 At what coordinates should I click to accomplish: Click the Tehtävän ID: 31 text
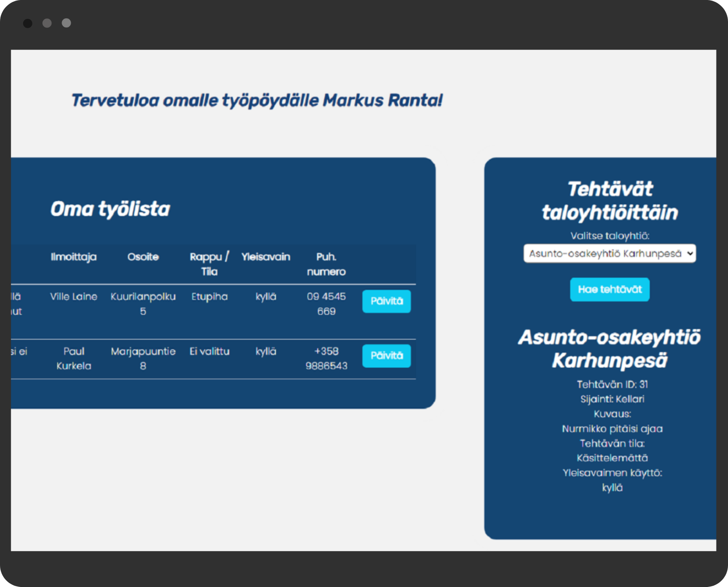(612, 384)
